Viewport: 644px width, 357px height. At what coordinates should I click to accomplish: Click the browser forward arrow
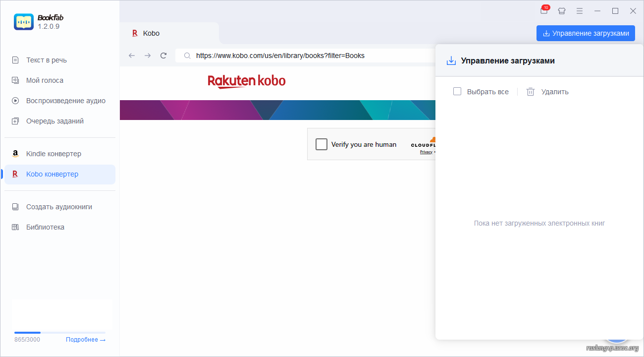(148, 56)
